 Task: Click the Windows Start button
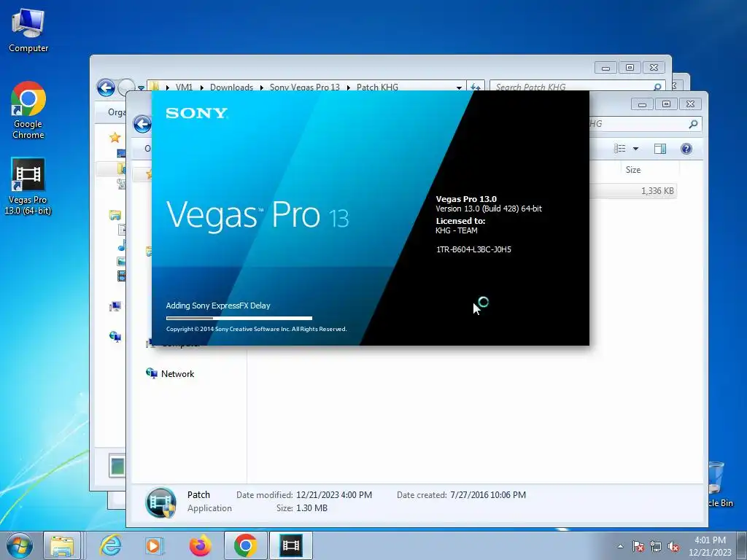[x=20, y=545]
